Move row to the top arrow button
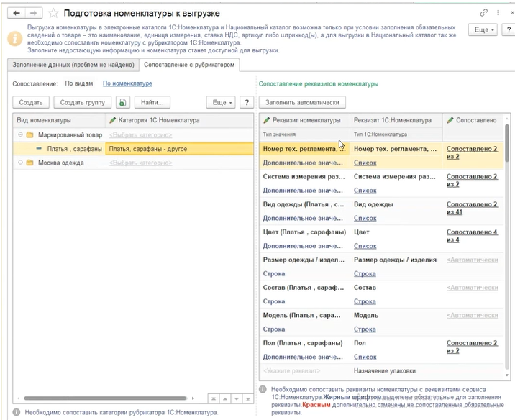 pyautogui.click(x=214, y=399)
